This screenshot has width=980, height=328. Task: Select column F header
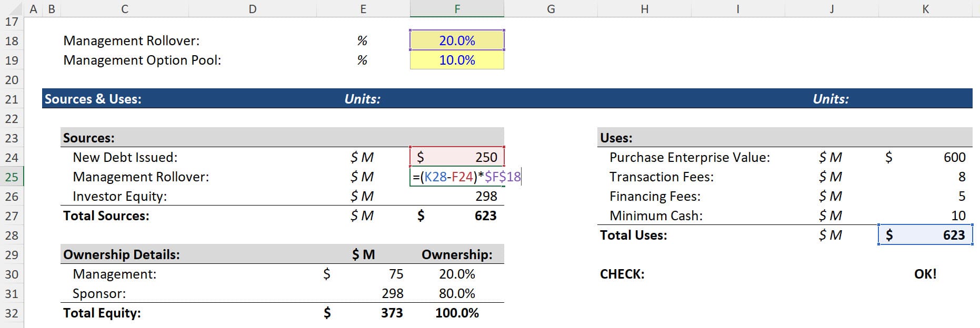pyautogui.click(x=457, y=8)
